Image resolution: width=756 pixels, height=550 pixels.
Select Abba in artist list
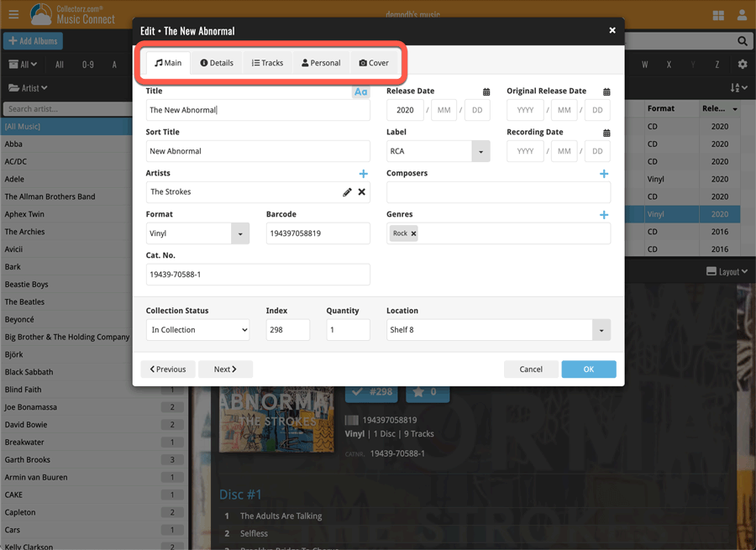click(66, 144)
